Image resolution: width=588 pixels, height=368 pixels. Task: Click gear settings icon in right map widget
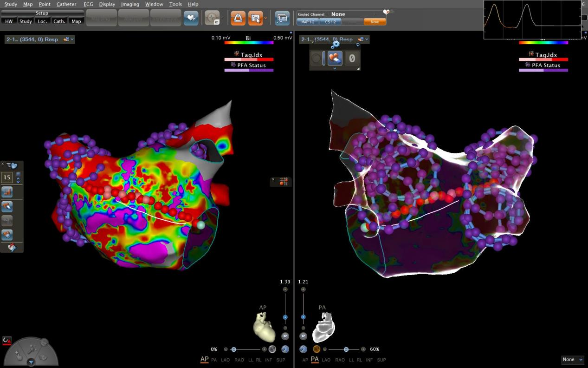(335, 44)
